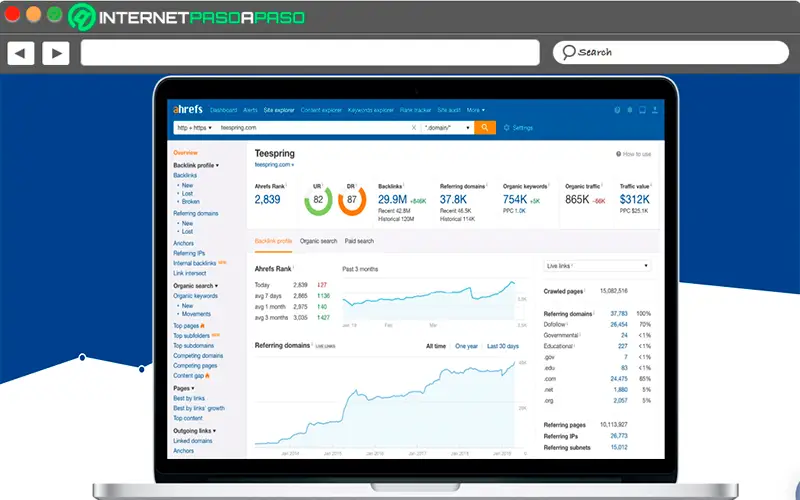Open Referring domains in the sidebar
The height and width of the screenshot is (500, 800).
click(x=195, y=213)
